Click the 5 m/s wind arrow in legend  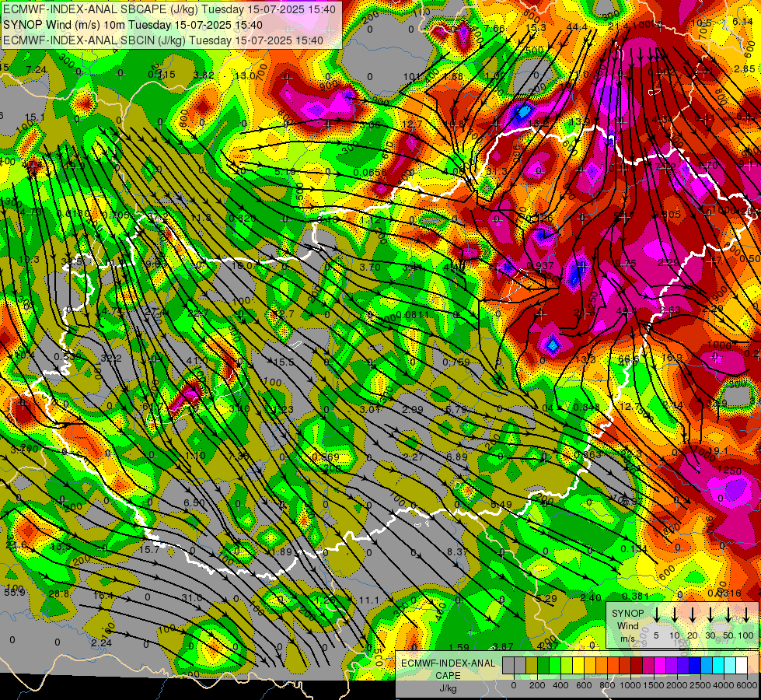[656, 614]
